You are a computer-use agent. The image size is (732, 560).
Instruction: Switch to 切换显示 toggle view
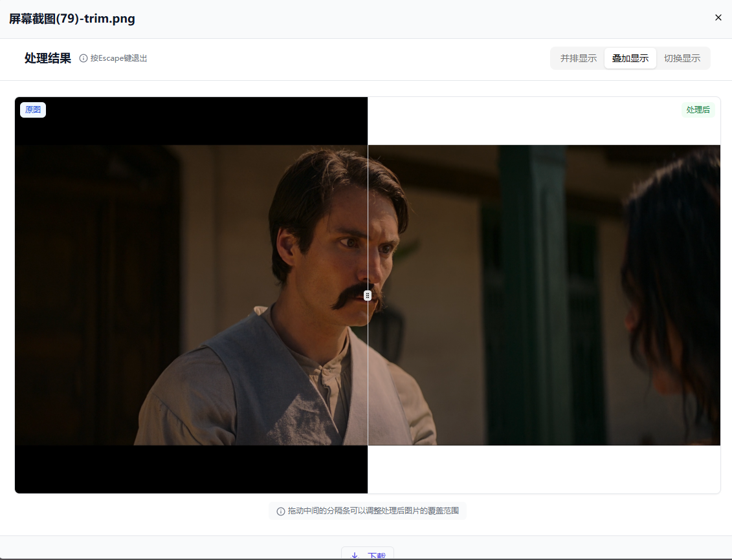(682, 58)
